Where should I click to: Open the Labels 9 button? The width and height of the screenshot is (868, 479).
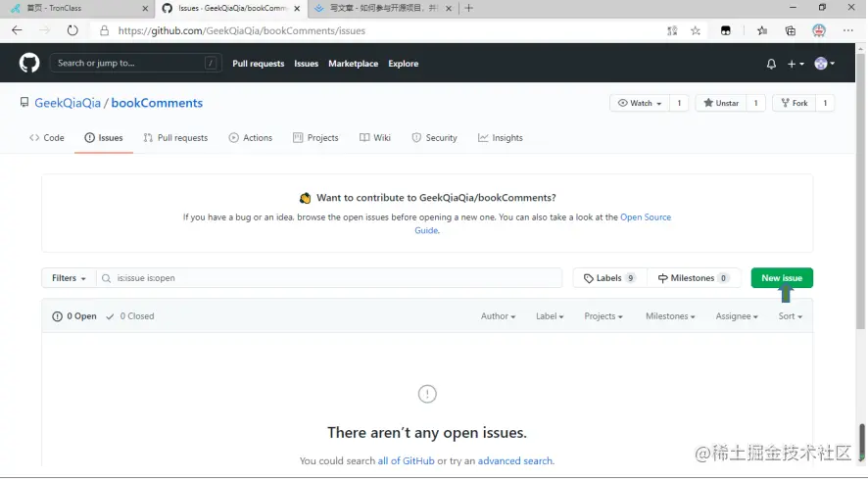point(609,278)
